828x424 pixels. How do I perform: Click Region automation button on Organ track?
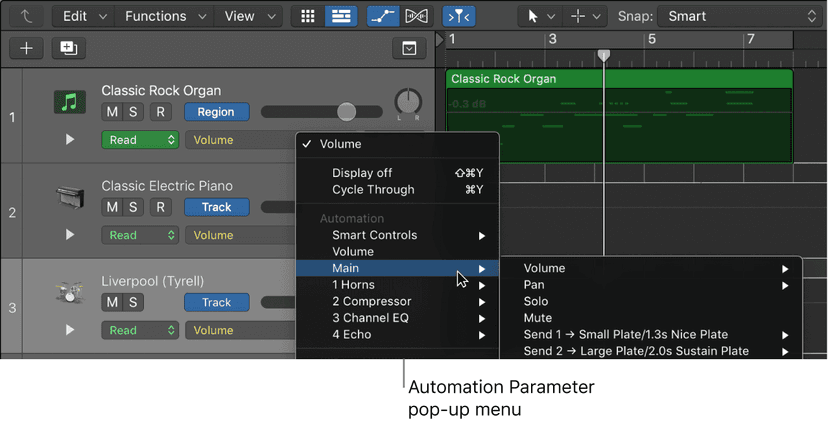coord(217,112)
